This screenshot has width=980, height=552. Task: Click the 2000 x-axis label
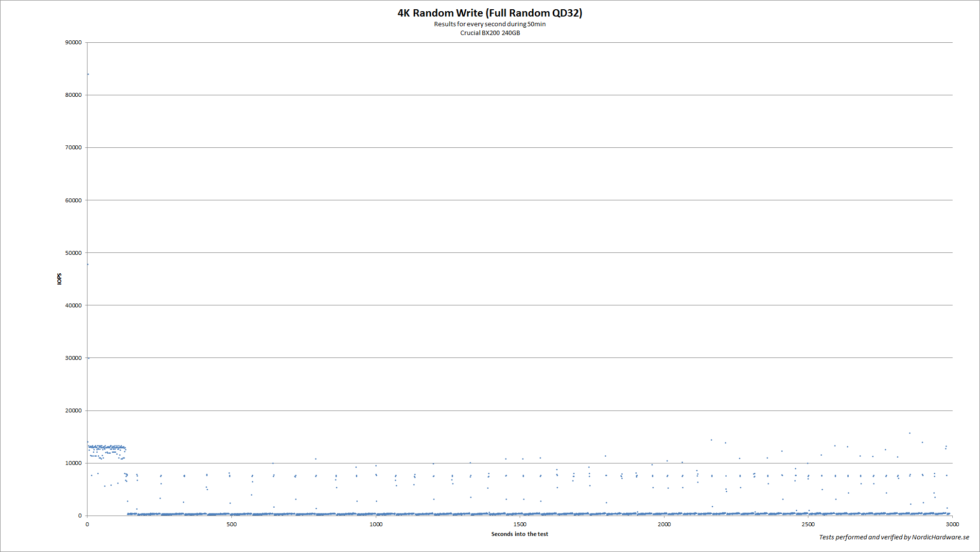[x=664, y=524]
